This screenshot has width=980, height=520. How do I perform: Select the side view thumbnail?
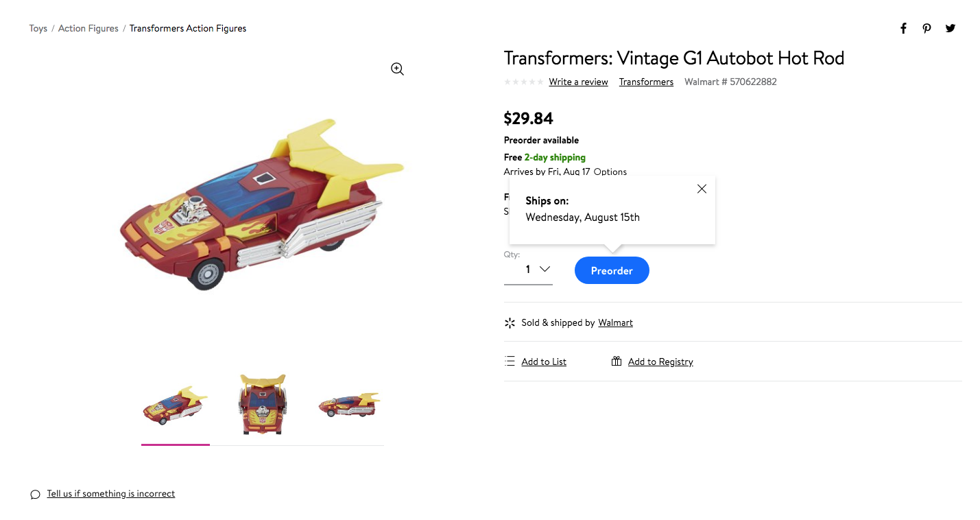[349, 405]
